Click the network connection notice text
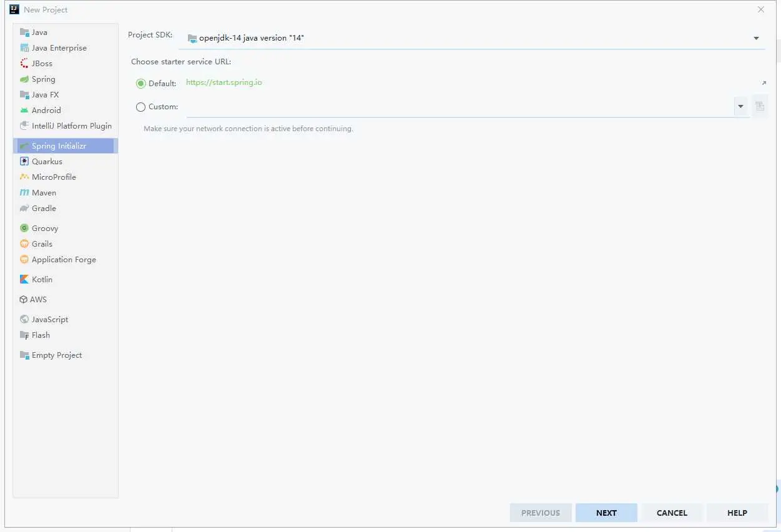The image size is (781, 532). click(x=248, y=129)
